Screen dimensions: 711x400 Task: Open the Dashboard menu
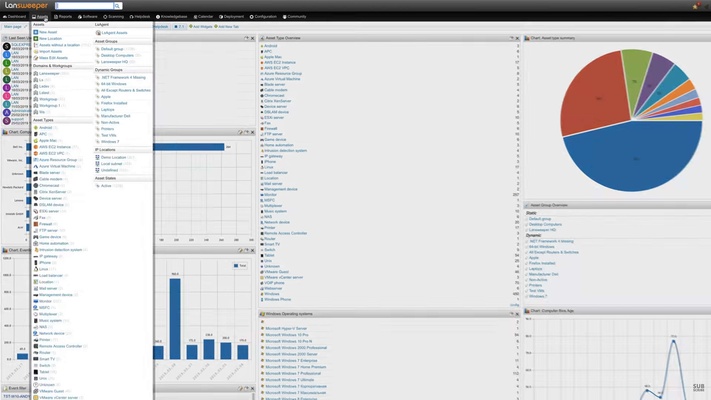pyautogui.click(x=15, y=16)
